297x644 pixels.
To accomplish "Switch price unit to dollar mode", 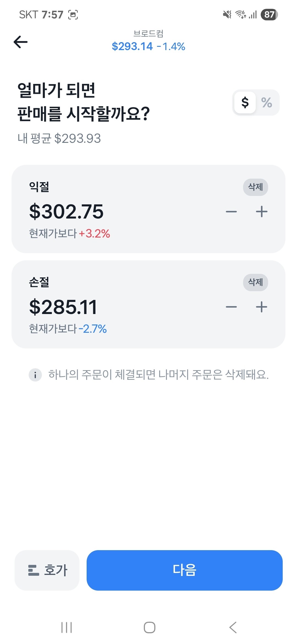I will coord(245,102).
